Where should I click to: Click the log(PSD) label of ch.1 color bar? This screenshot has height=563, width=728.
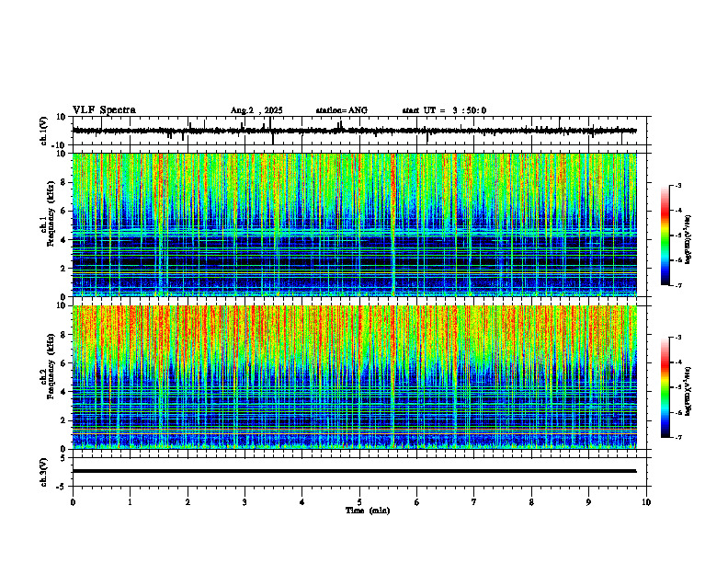(688, 240)
